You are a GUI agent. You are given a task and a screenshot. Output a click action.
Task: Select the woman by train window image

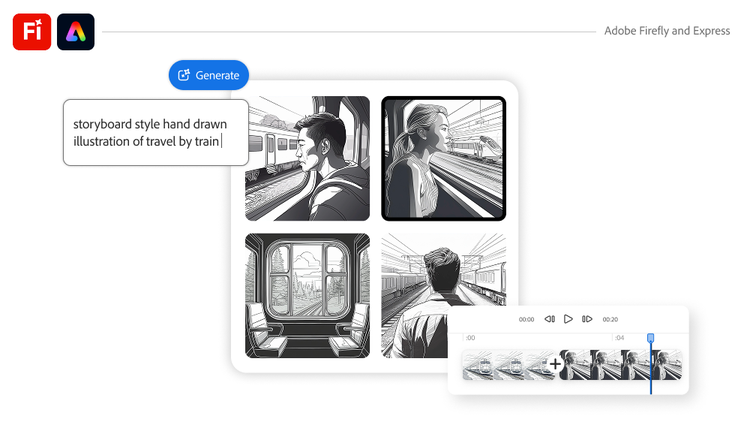tap(443, 158)
